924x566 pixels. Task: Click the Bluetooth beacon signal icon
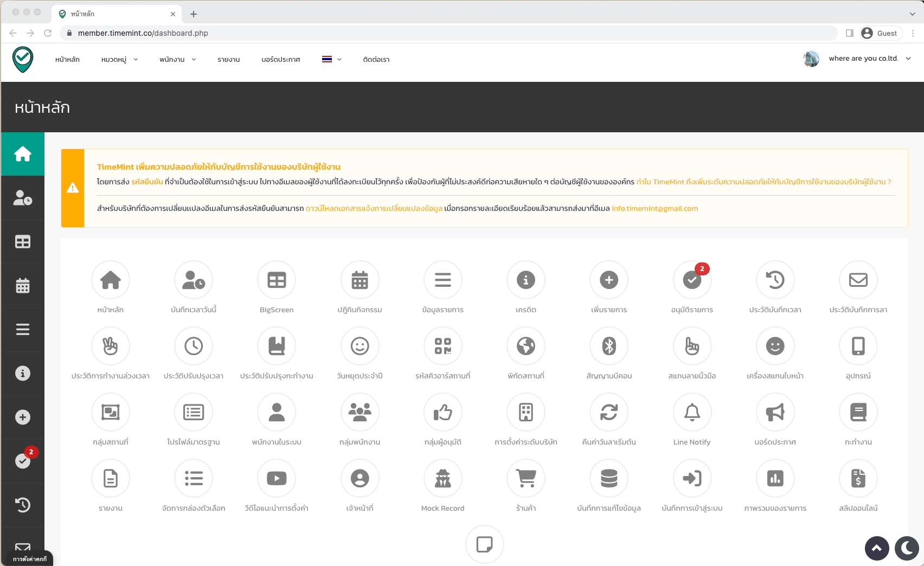point(609,346)
